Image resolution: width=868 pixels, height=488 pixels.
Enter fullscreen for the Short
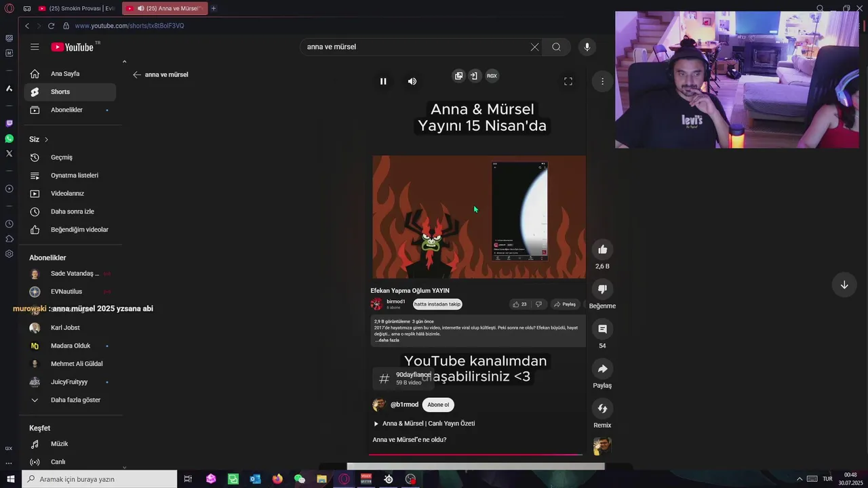point(568,81)
